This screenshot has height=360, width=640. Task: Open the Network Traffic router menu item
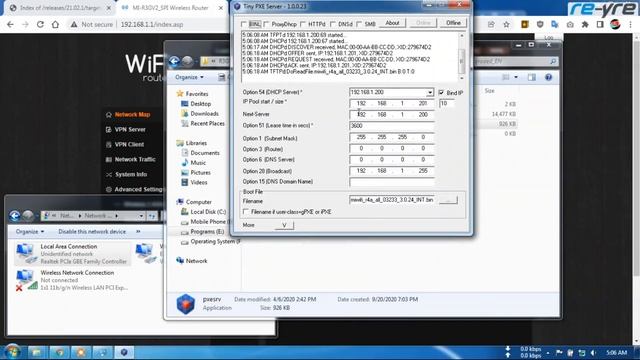click(x=135, y=160)
